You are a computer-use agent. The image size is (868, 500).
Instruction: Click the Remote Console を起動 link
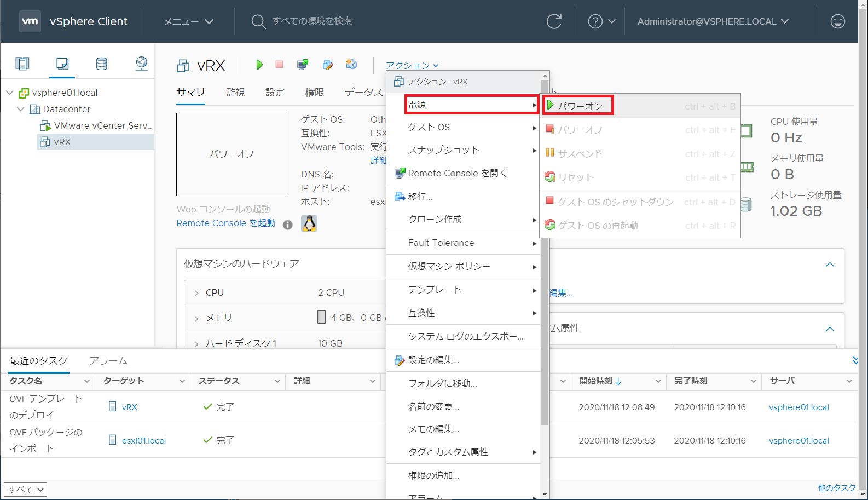tap(226, 223)
